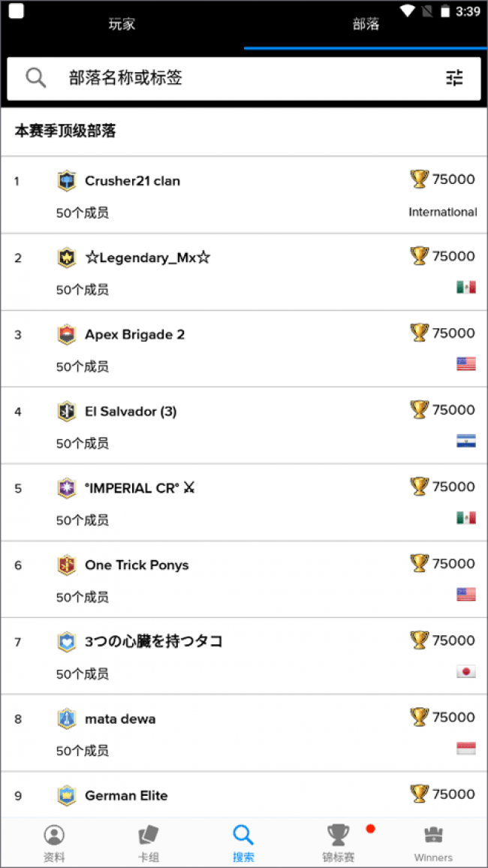This screenshot has height=868, width=488.
Task: Tap the Crusher21 clan badge icon
Action: click(x=67, y=181)
